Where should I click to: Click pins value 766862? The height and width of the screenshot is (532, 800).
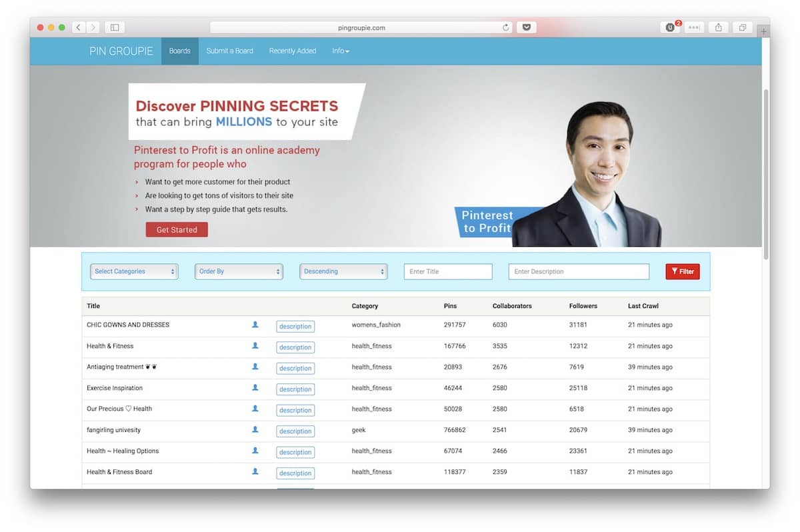click(455, 430)
